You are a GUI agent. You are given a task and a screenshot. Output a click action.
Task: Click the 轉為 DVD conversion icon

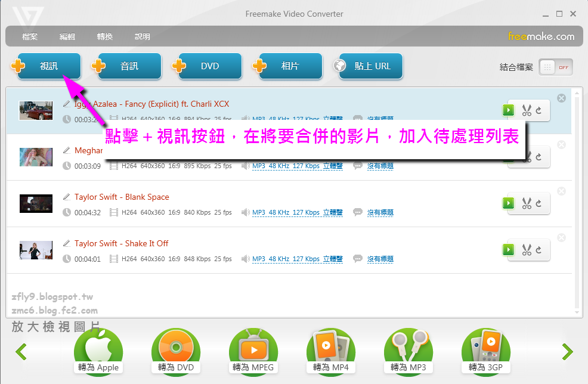[176, 351]
